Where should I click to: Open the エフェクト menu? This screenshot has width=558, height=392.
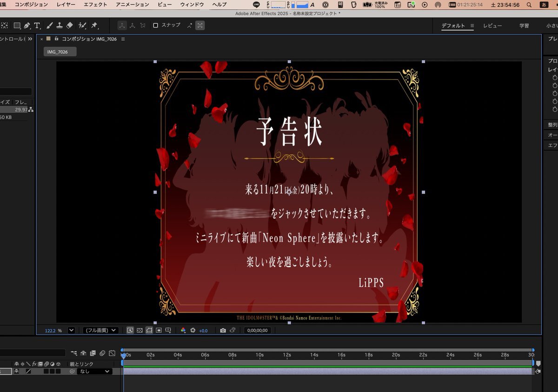pos(95,4)
